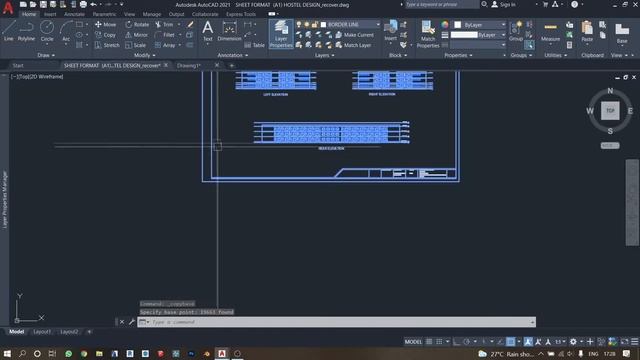Select the Line draw tool
Viewport: 640px width, 360px height.
click(x=9, y=31)
